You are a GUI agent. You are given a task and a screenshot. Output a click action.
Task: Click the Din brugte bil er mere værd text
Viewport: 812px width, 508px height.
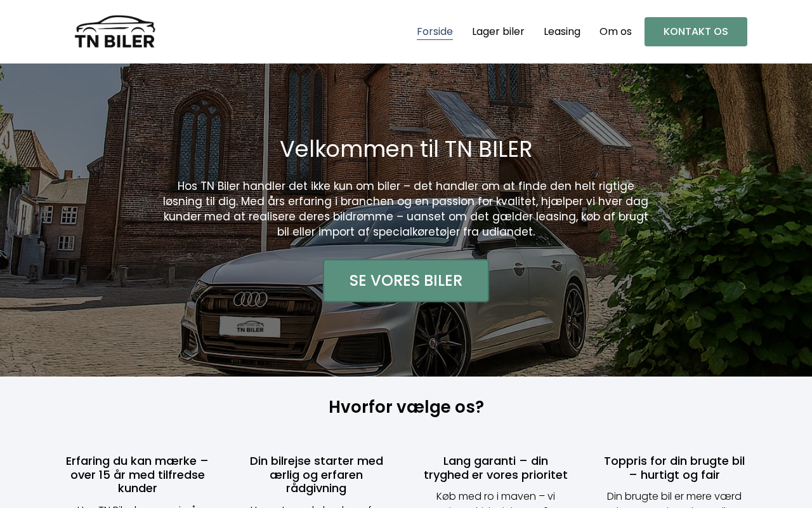click(x=674, y=496)
